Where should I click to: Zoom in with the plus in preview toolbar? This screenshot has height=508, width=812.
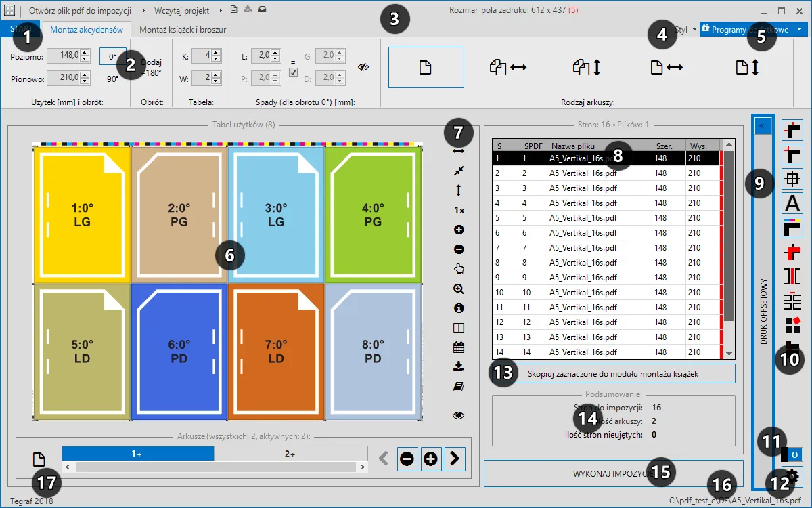(x=459, y=230)
